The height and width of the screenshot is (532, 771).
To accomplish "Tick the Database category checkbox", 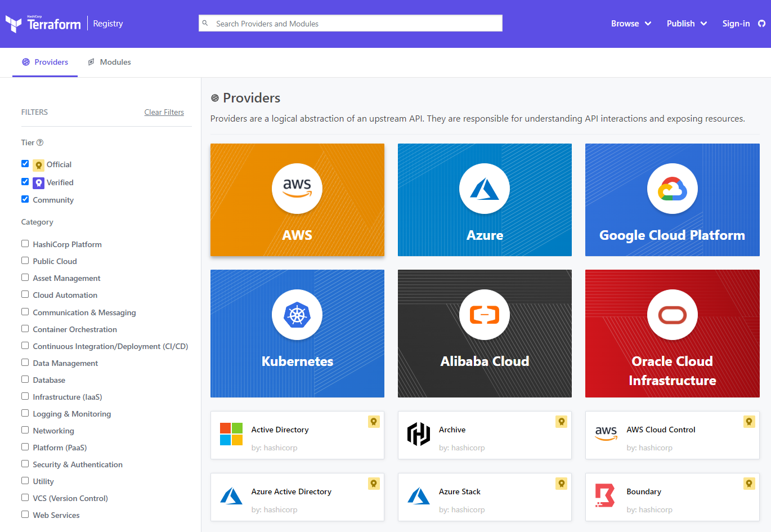I will point(25,379).
